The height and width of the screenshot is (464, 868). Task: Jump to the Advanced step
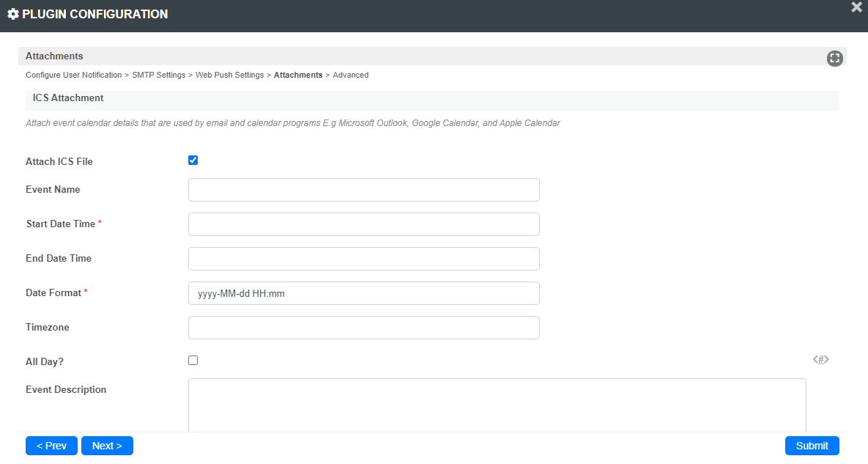click(x=350, y=75)
